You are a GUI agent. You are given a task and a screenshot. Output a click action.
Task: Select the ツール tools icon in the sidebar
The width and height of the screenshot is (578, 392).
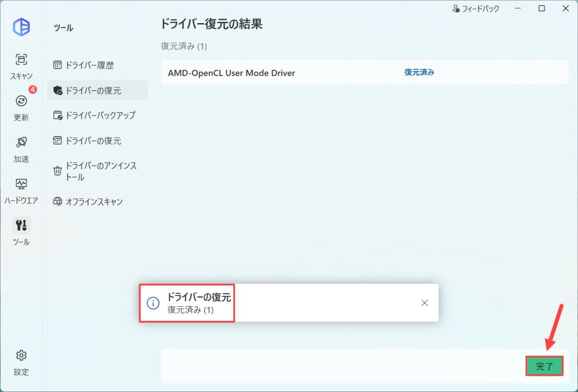[21, 225]
